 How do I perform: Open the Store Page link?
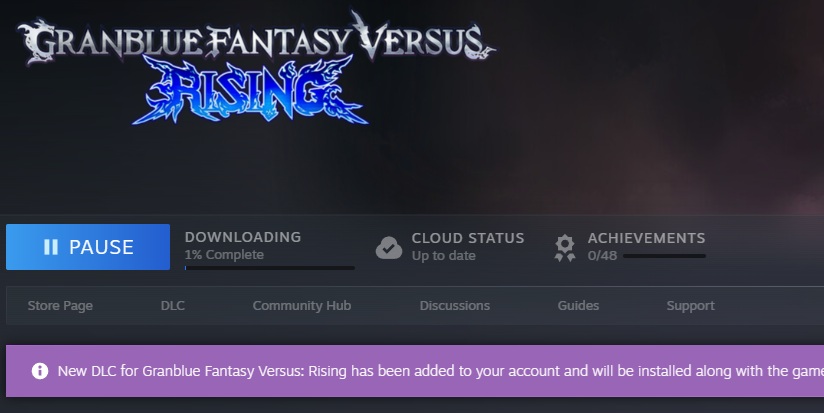[x=60, y=306]
